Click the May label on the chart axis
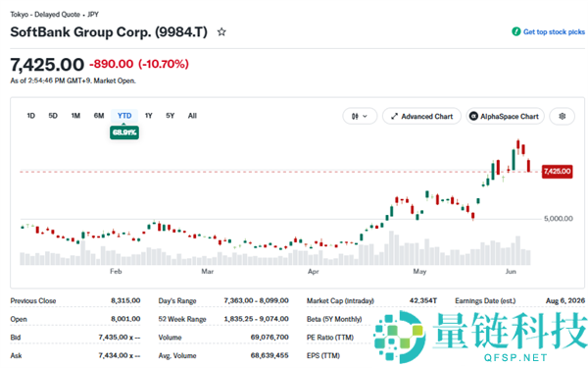Screen dimensions: 588x368 pyautogui.click(x=419, y=271)
